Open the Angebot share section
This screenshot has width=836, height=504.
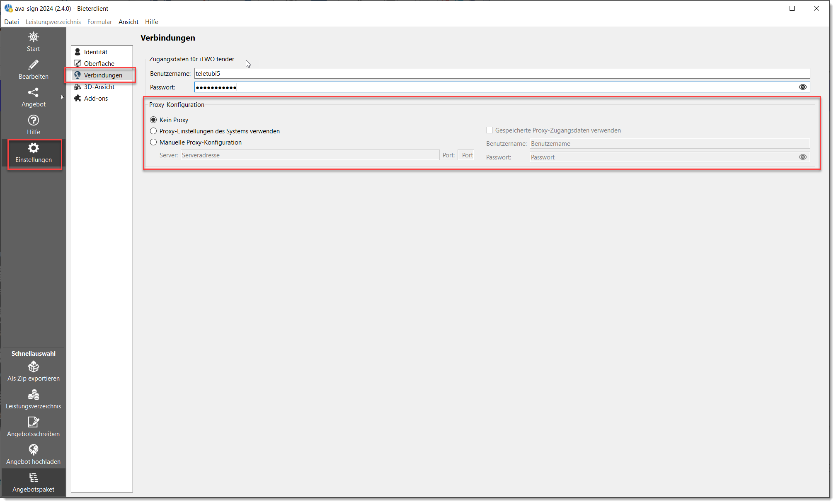(33, 97)
